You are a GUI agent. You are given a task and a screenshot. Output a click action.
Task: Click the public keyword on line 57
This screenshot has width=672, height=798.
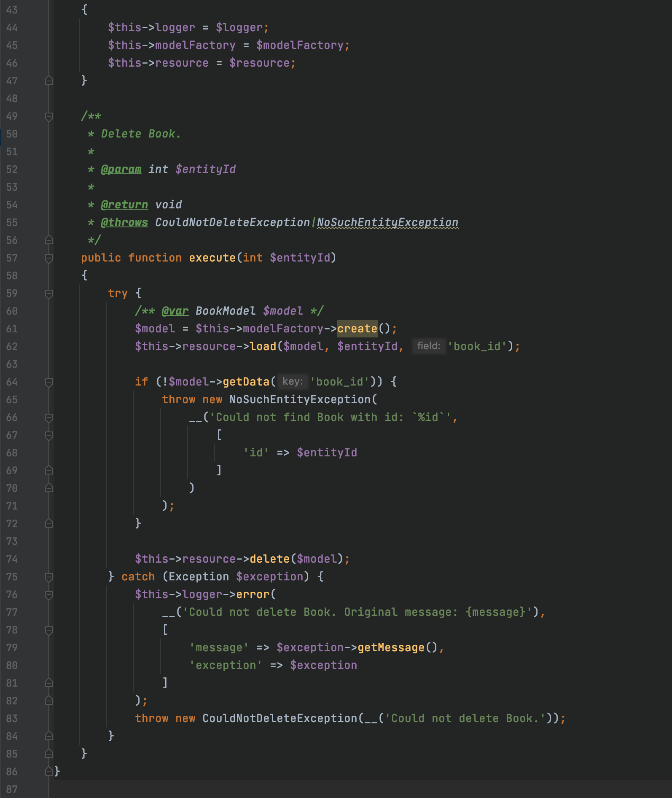101,258
